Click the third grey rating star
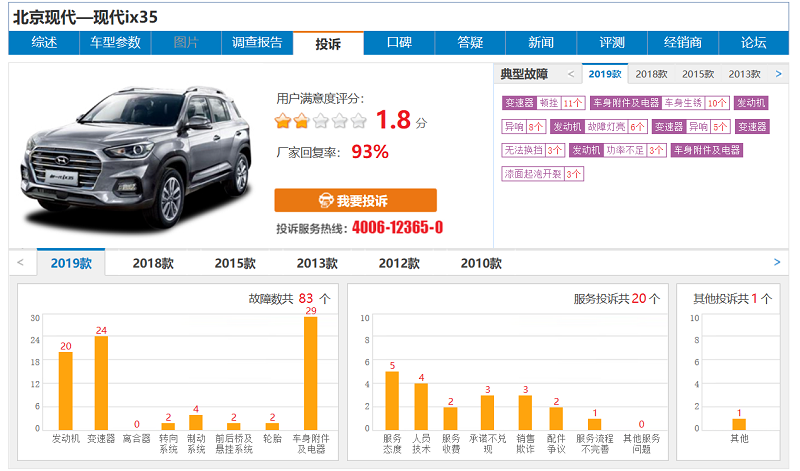800x471 pixels. tap(320, 121)
